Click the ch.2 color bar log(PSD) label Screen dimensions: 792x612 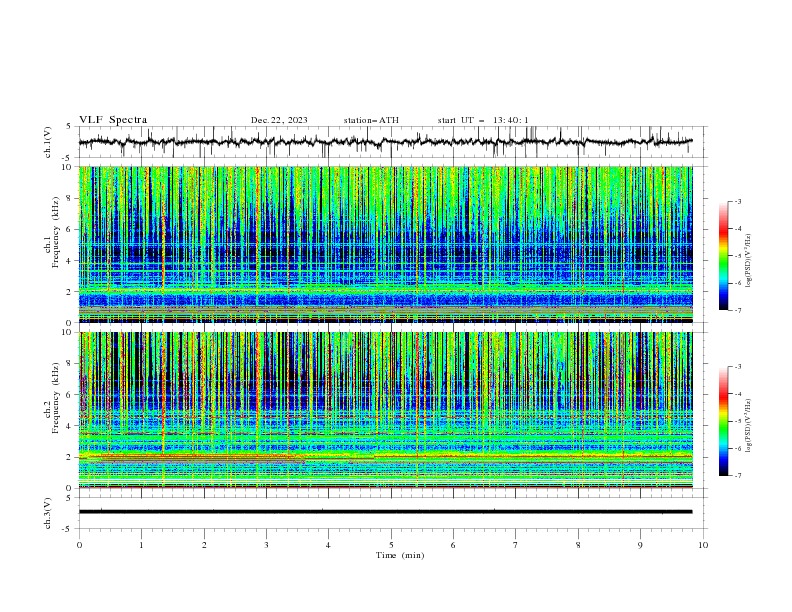pos(748,426)
